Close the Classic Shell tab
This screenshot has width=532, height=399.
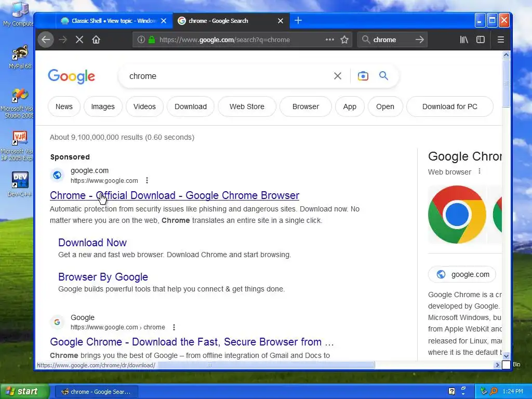coord(164,21)
